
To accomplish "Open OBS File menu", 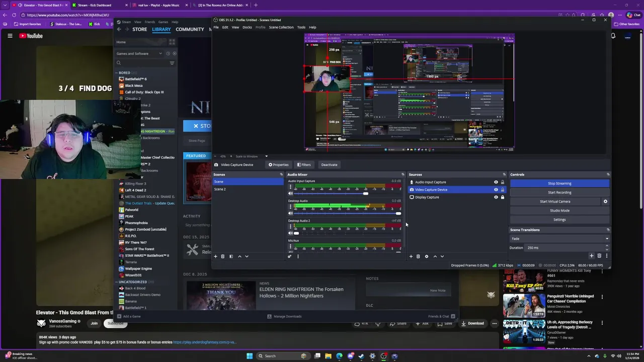I will [216, 27].
